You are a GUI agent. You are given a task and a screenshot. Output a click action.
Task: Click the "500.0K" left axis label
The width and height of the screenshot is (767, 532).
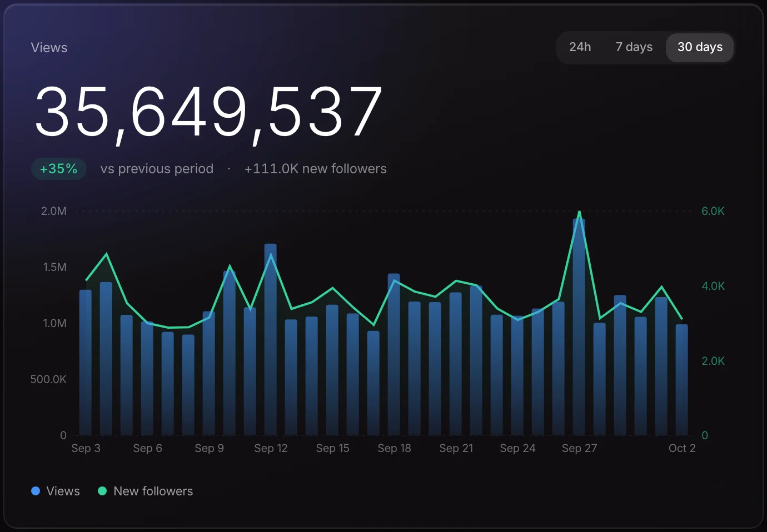click(48, 379)
